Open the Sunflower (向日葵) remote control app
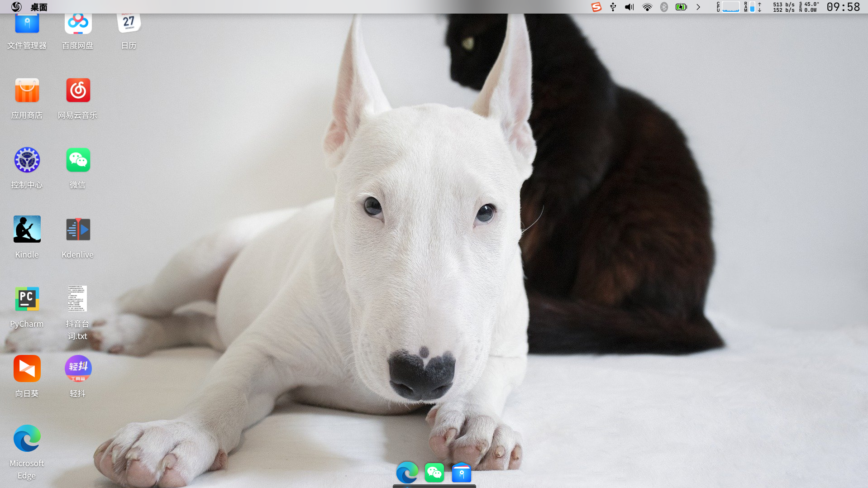This screenshot has height=488, width=868. pyautogui.click(x=27, y=369)
